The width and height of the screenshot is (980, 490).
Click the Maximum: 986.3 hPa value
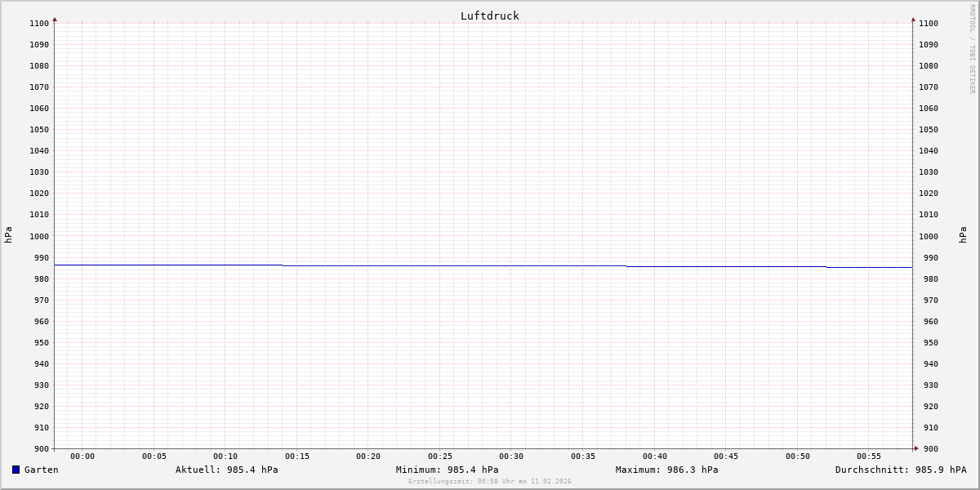666,470
